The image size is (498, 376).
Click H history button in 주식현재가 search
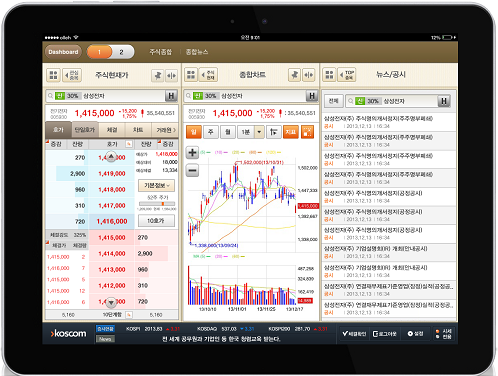tap(171, 96)
